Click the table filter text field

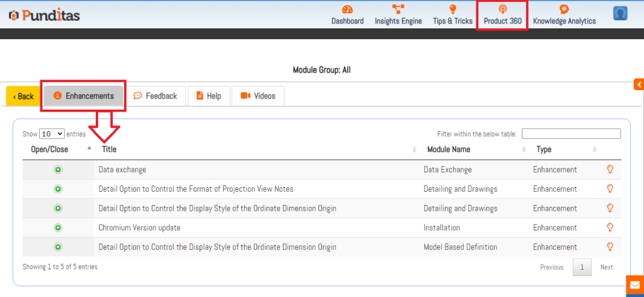point(571,134)
